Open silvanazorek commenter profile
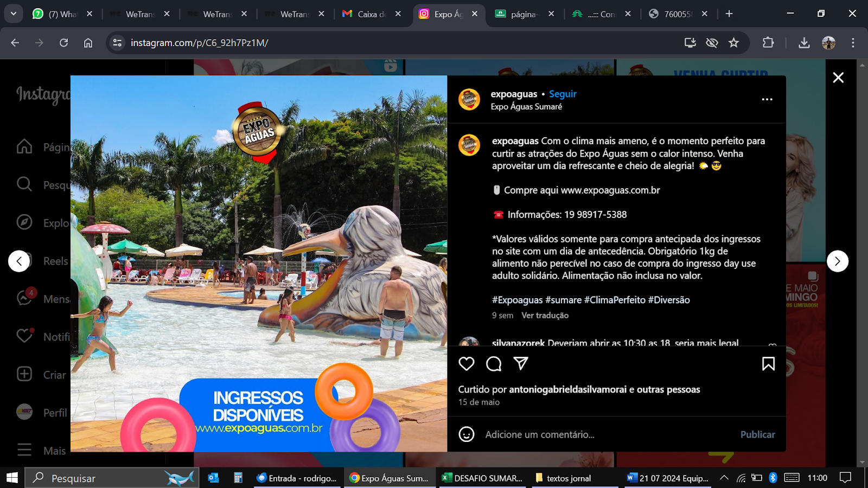Viewport: 868px width, 488px height. [x=518, y=343]
